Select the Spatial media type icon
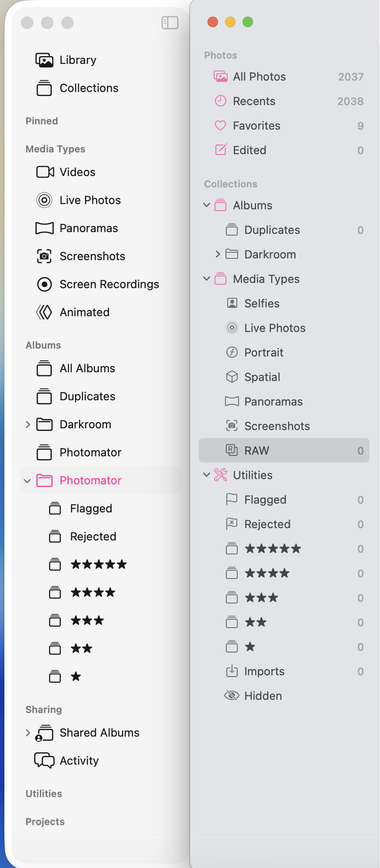 232,377
